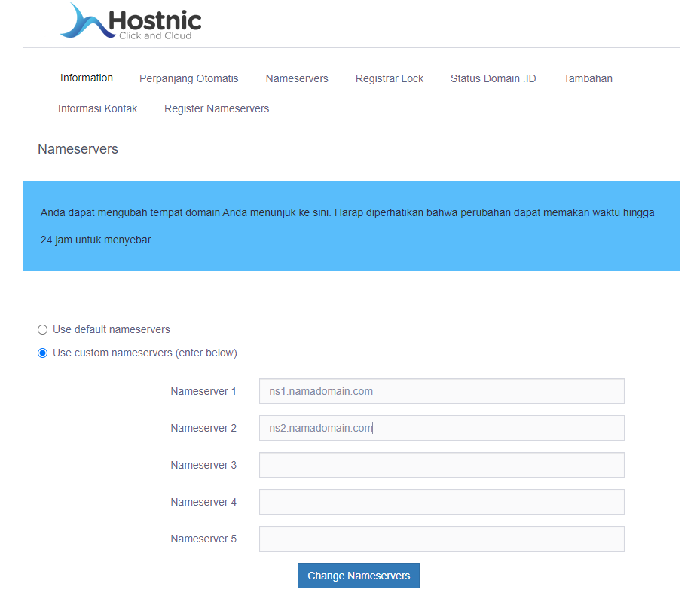The height and width of the screenshot is (602, 700).
Task: Click the Nameserver 1 label text
Action: (x=203, y=391)
